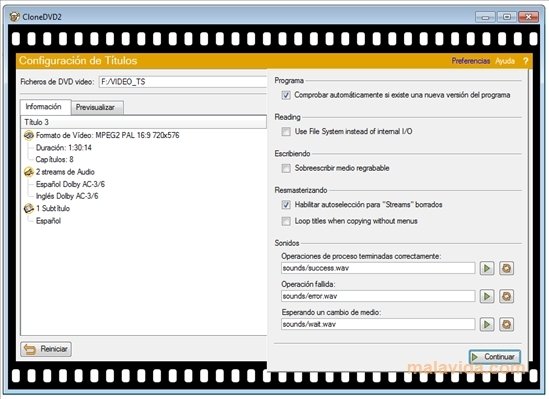Viewport: 549px width, 399px height.
Task: Click the Reiniciar button
Action: pos(46,349)
